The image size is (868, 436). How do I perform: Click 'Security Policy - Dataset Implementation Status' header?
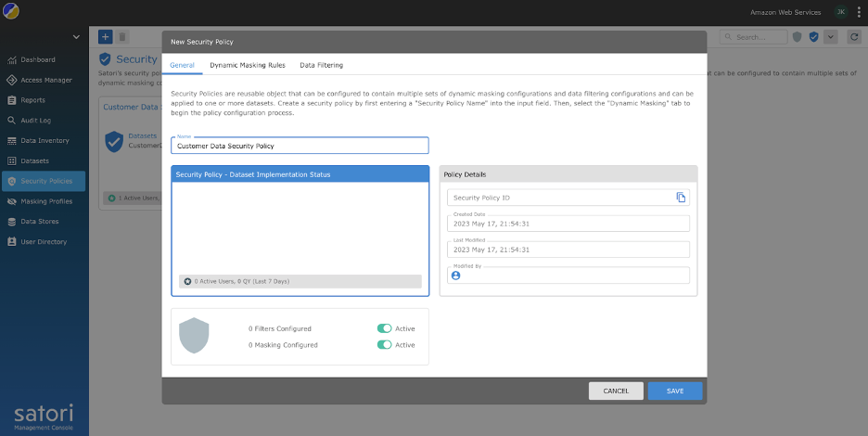pyautogui.click(x=300, y=174)
